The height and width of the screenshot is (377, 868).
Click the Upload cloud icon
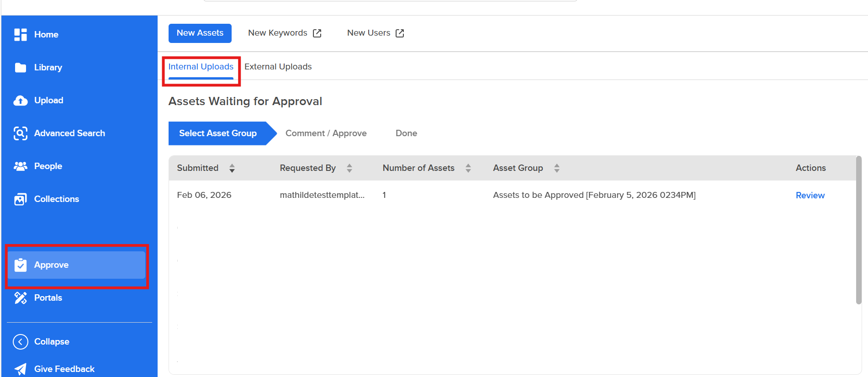(x=20, y=101)
